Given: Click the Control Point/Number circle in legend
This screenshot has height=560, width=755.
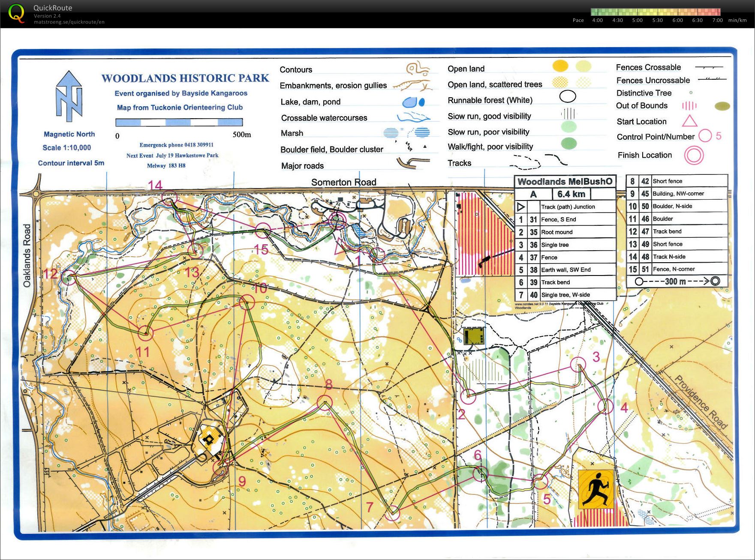Looking at the screenshot, I should coord(705,136).
